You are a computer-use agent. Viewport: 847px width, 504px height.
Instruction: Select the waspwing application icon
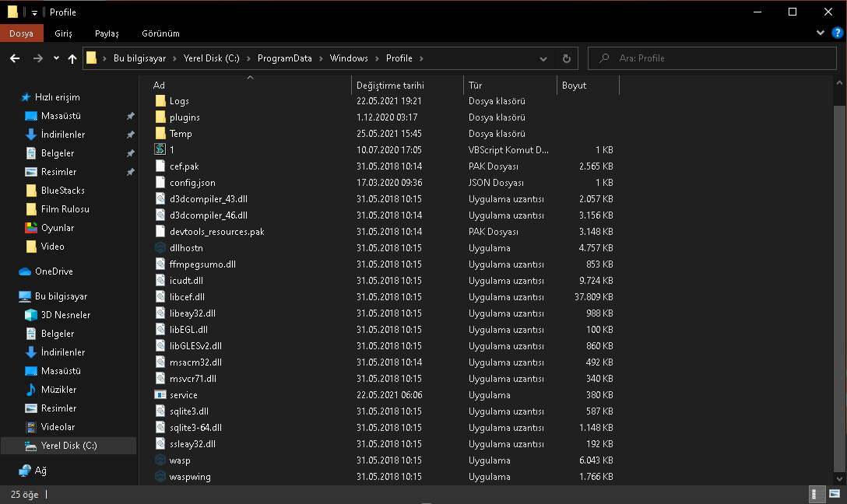160,477
